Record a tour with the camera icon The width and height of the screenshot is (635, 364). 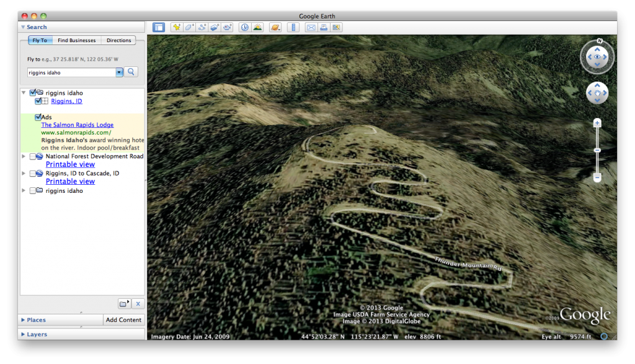click(228, 27)
